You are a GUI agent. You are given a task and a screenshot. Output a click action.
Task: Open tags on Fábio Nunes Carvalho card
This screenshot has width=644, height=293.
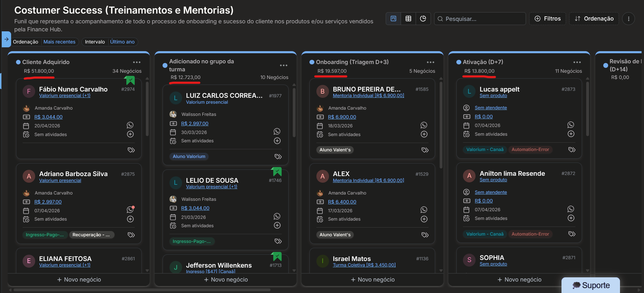(x=131, y=150)
